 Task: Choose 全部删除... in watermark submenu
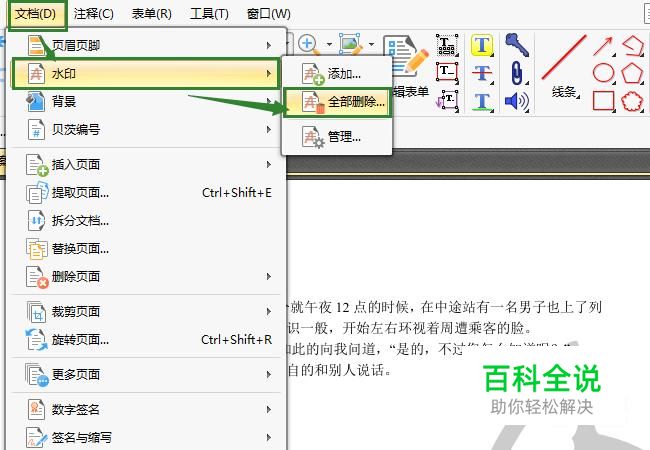pyautogui.click(x=337, y=102)
